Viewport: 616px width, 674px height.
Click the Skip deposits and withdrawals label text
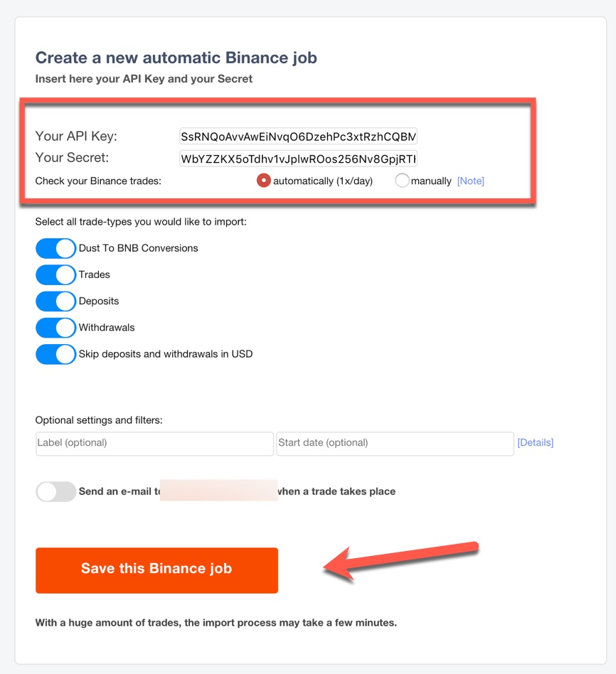pyautogui.click(x=166, y=354)
